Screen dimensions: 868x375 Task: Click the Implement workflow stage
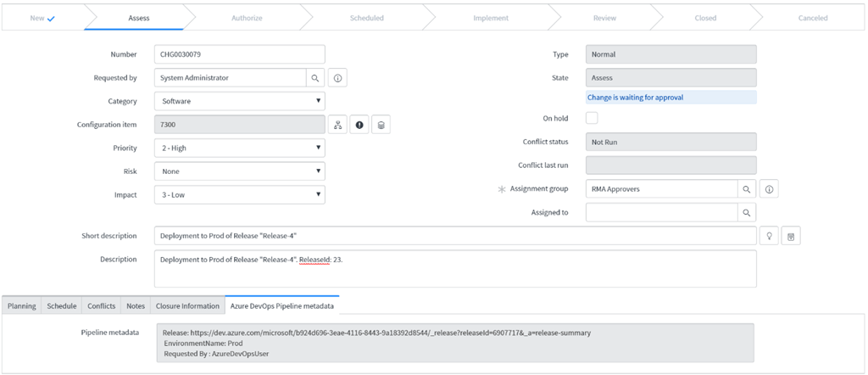tap(491, 18)
